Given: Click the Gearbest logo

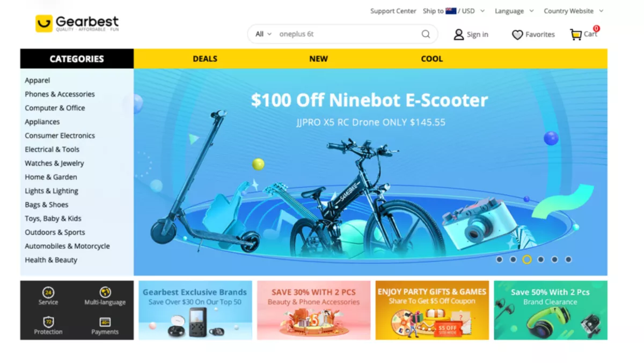Looking at the screenshot, I should coord(77,23).
